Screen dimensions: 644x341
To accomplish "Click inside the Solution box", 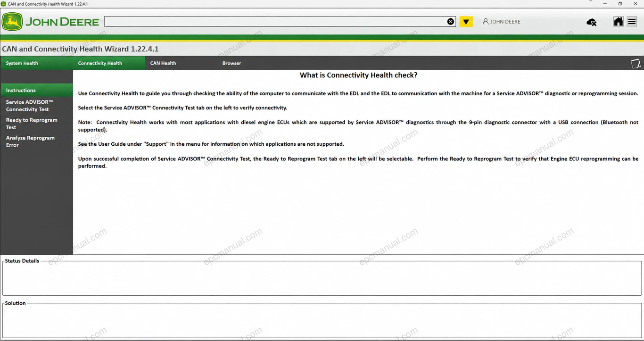I will [322, 321].
